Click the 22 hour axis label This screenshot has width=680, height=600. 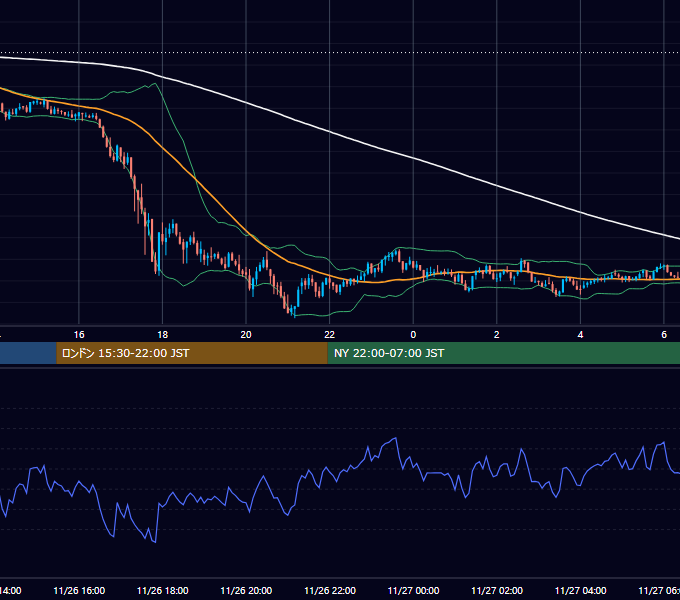pyautogui.click(x=330, y=335)
